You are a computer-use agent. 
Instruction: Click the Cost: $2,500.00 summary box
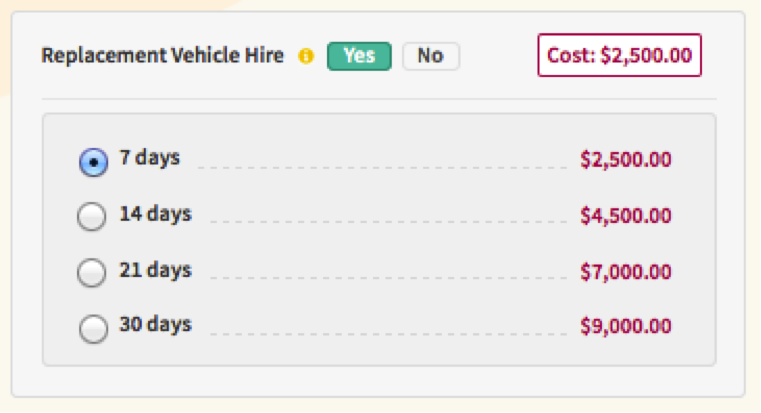pos(620,56)
